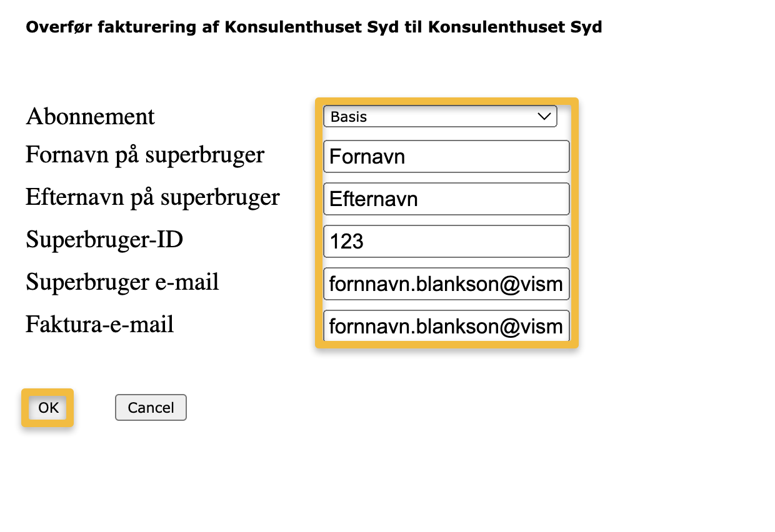Focus the Superbruger-ID field containing 123
Viewport: 775px width, 532px height.
(x=446, y=242)
